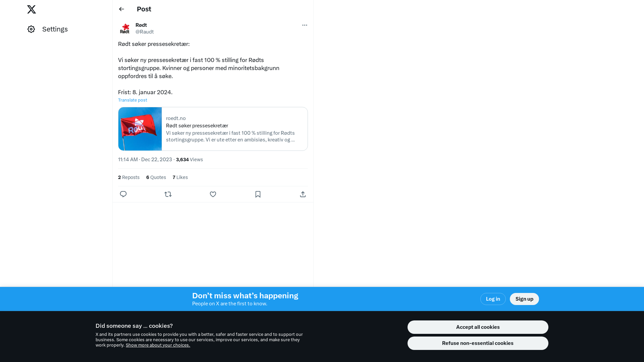The height and width of the screenshot is (362, 644).
Task: Refuse non-essential cookies
Action: tap(478, 343)
